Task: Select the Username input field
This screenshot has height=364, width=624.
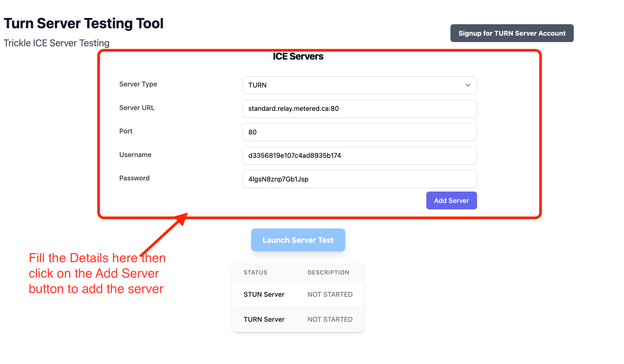Action: tap(359, 155)
